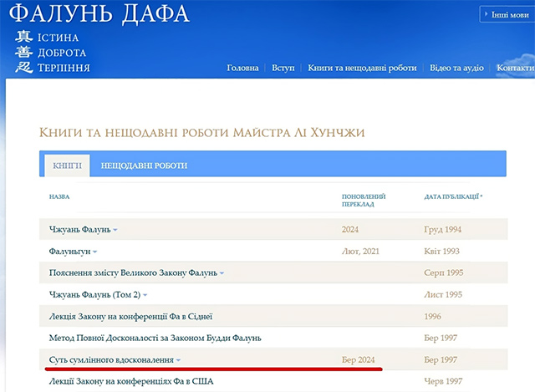The image size is (535, 392).
Task: Click the Назва column header
Action: tap(59, 196)
